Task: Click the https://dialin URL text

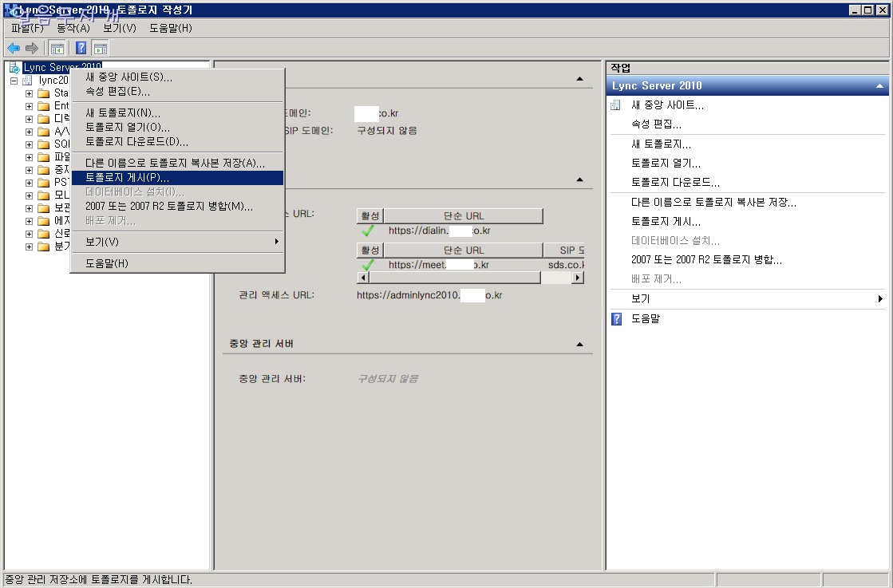Action: tap(439, 231)
